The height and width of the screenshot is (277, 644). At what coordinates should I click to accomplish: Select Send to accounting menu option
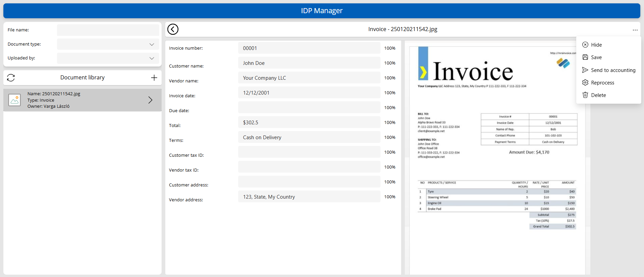(613, 70)
